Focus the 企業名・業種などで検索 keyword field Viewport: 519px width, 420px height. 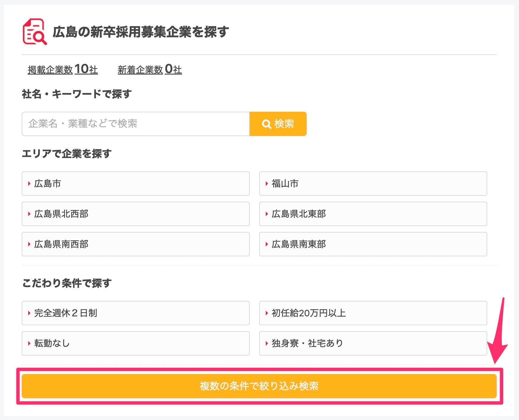[135, 124]
